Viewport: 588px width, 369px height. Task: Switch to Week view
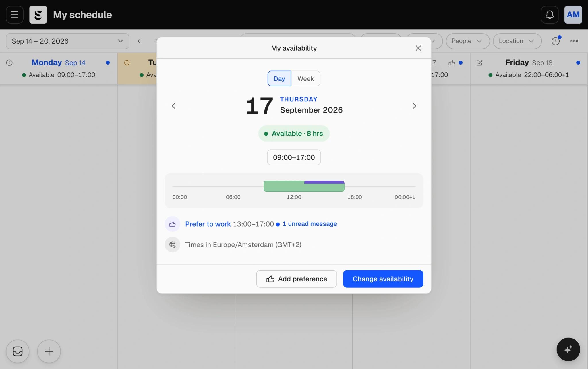click(305, 78)
